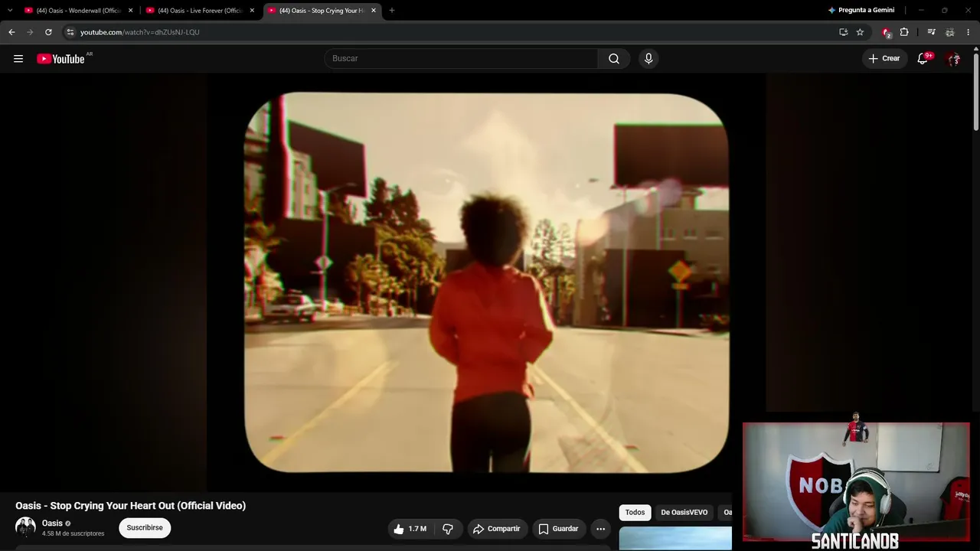Click the video player to pause
Image resolution: width=980 pixels, height=551 pixels.
(486, 282)
